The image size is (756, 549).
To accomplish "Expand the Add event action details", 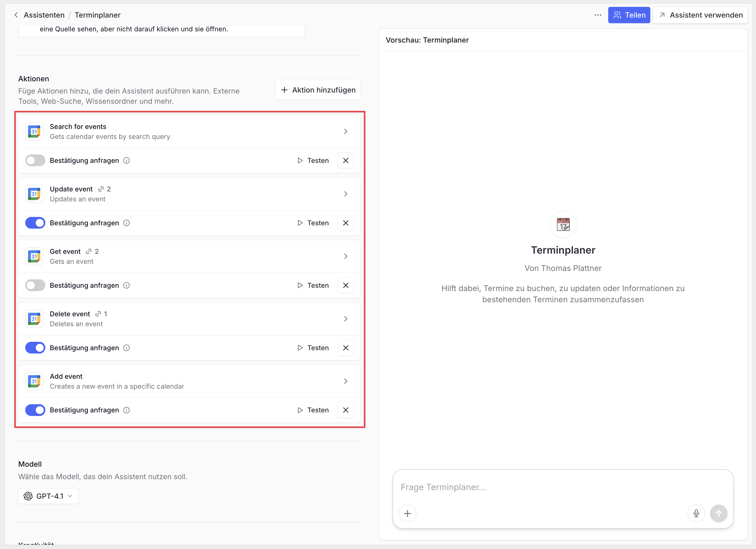I will (345, 381).
